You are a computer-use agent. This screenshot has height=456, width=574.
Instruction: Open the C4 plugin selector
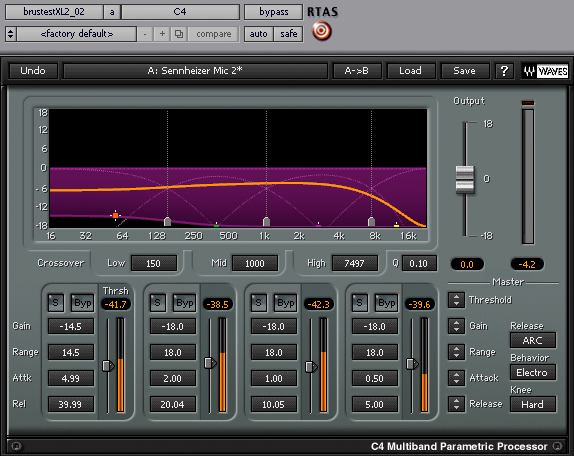tap(180, 12)
